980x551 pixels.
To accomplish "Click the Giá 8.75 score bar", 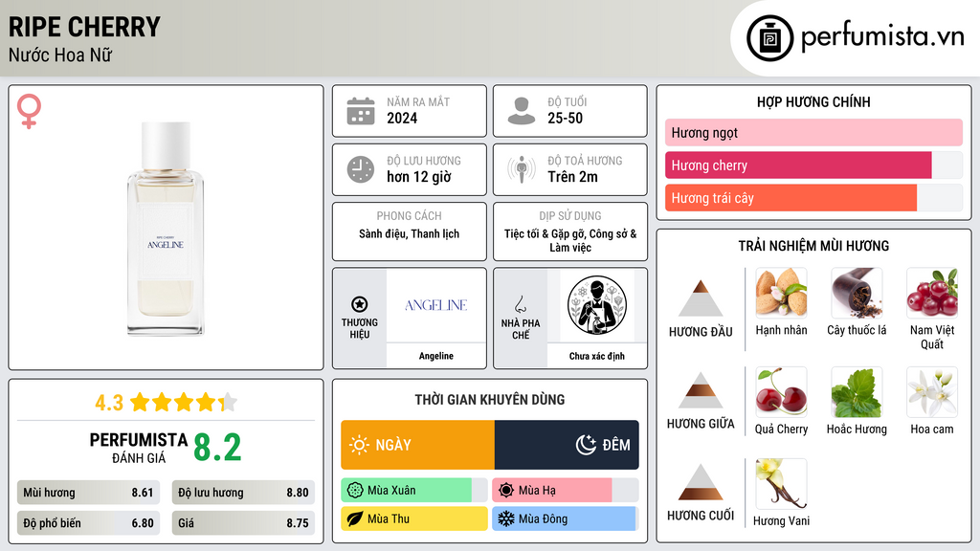I will [x=243, y=523].
